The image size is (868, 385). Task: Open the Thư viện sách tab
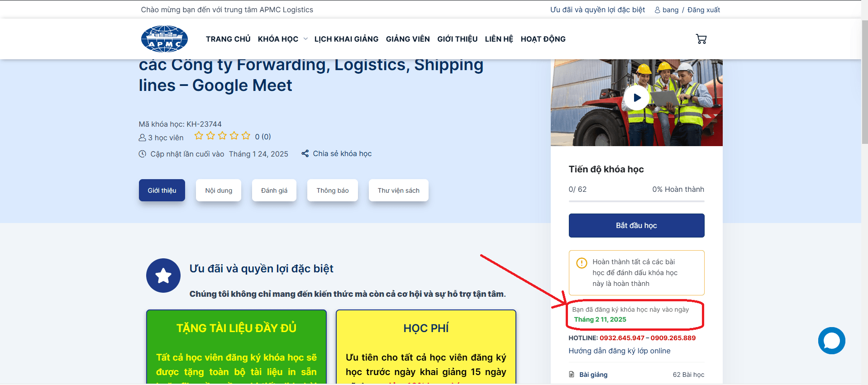399,190
